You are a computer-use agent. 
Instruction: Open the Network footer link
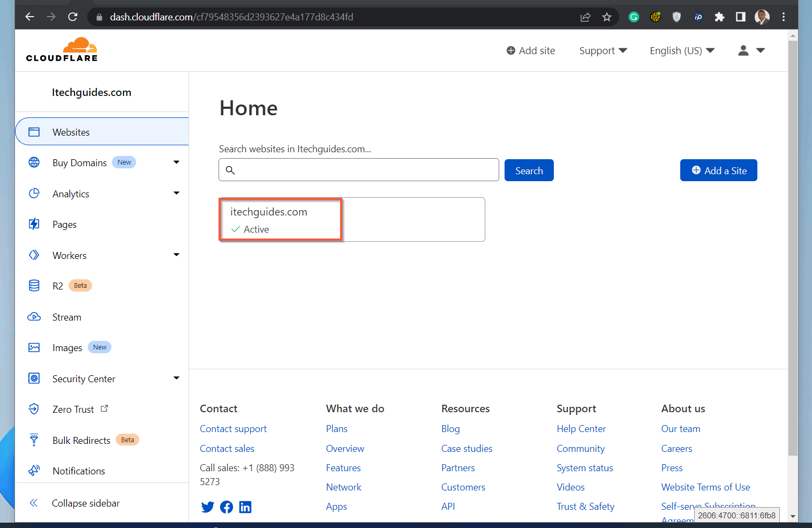click(344, 487)
